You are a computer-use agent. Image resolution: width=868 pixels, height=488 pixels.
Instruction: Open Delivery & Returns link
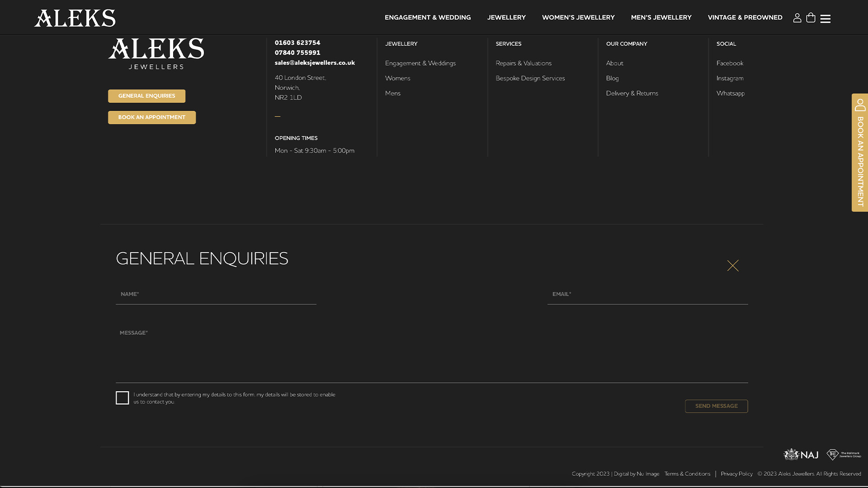pyautogui.click(x=632, y=93)
